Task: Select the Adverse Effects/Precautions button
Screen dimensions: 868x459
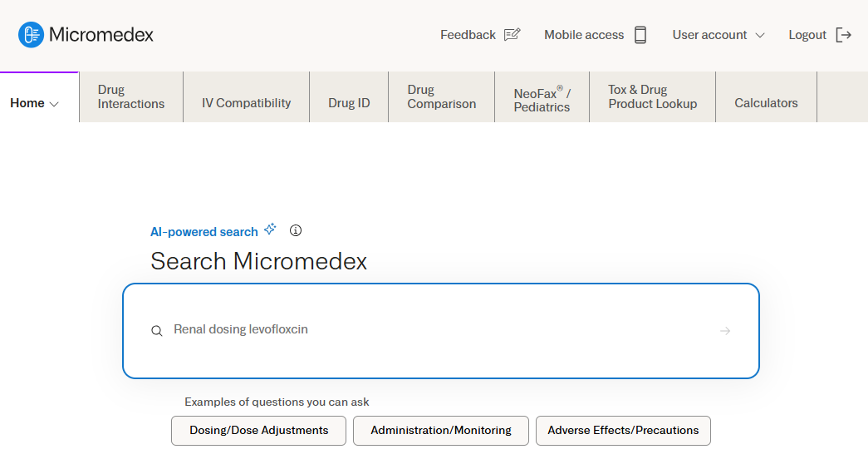Action: pyautogui.click(x=623, y=431)
